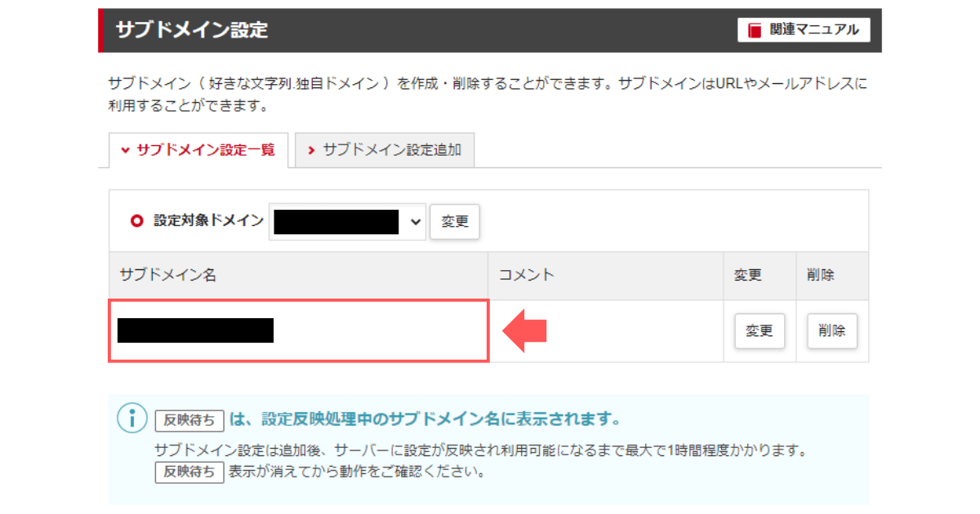Screen dimensions: 980x514
Task: Select the highlighted subdomain name entry
Action: tap(196, 328)
